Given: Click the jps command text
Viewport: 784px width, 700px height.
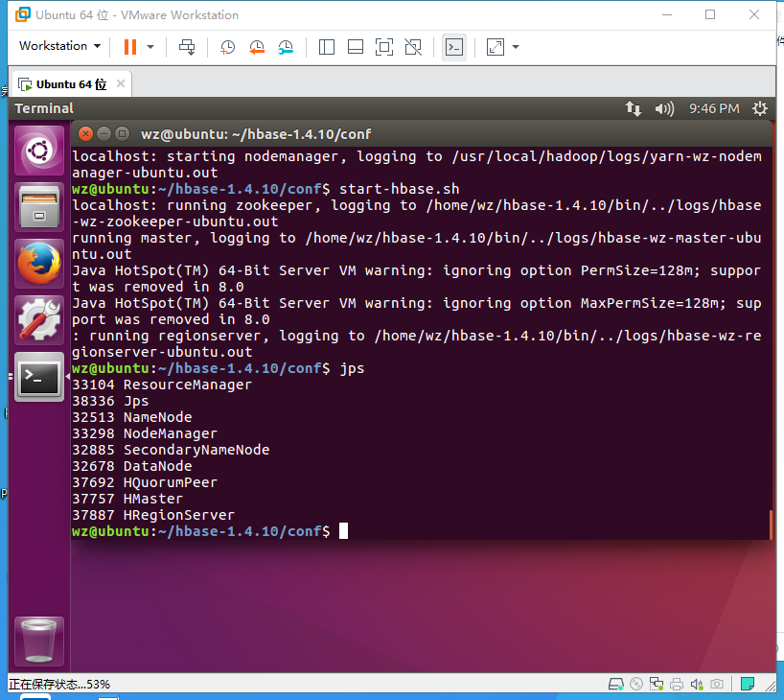Looking at the screenshot, I should [x=352, y=369].
